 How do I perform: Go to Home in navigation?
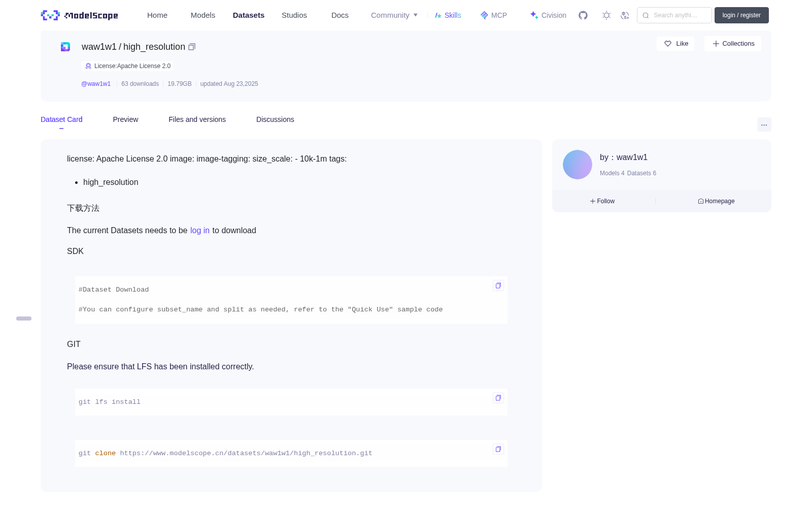pos(157,15)
